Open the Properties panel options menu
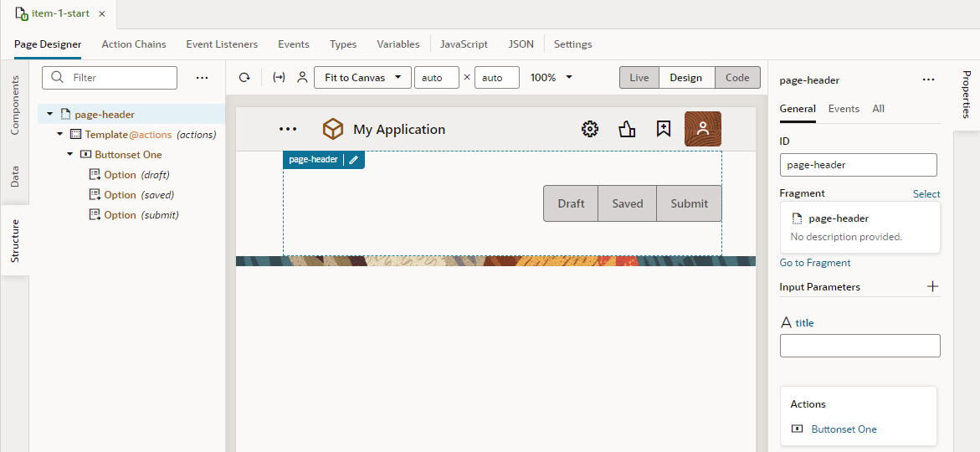Screen dimensions: 980x452 coord(929,80)
